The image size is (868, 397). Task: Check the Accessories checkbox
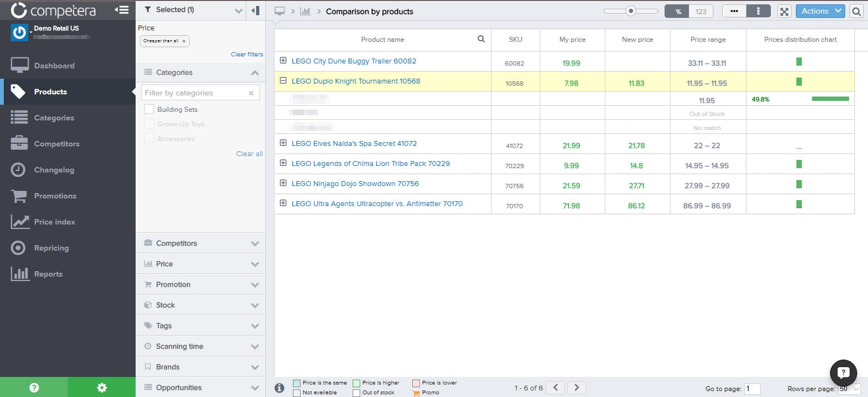[x=149, y=138]
